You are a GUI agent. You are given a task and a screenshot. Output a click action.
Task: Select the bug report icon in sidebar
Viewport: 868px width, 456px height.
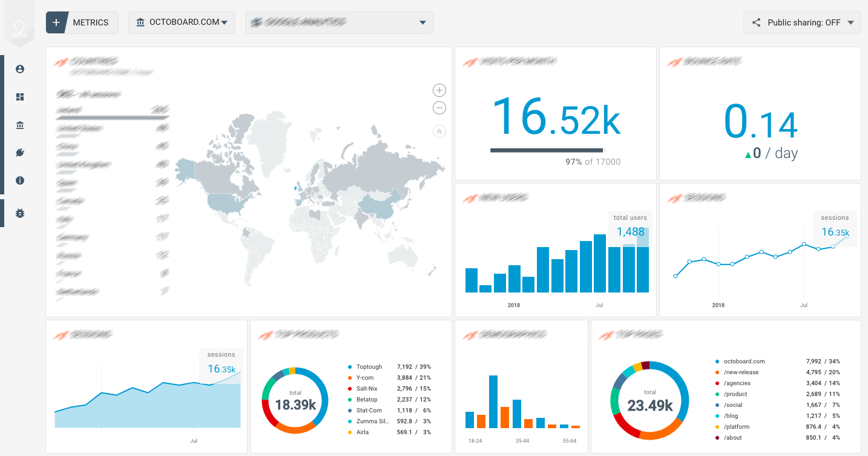19,213
